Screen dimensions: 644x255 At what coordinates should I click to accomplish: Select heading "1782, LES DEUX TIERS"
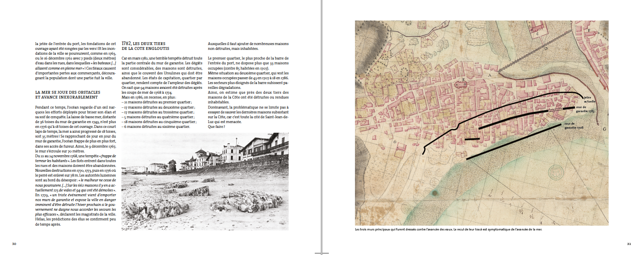[144, 43]
